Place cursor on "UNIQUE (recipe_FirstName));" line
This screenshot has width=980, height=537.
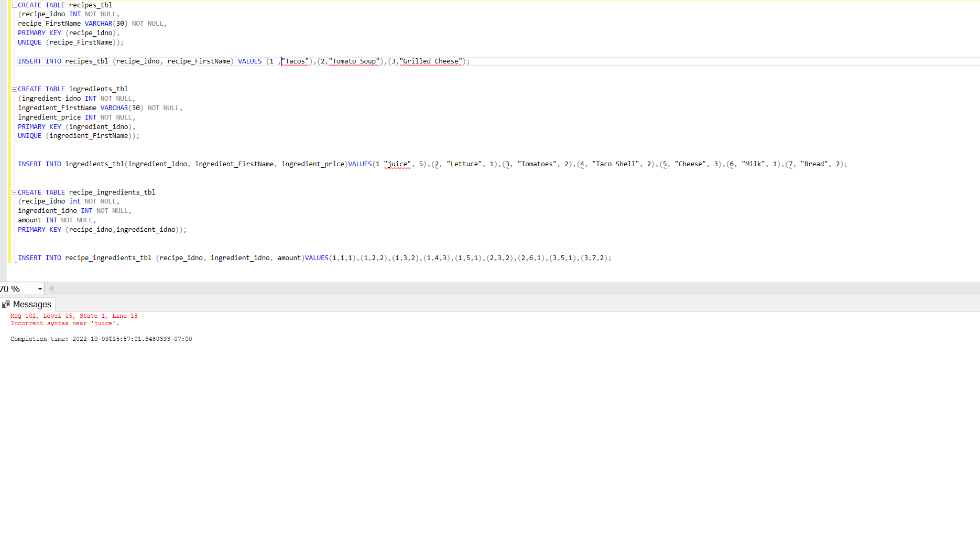(71, 42)
